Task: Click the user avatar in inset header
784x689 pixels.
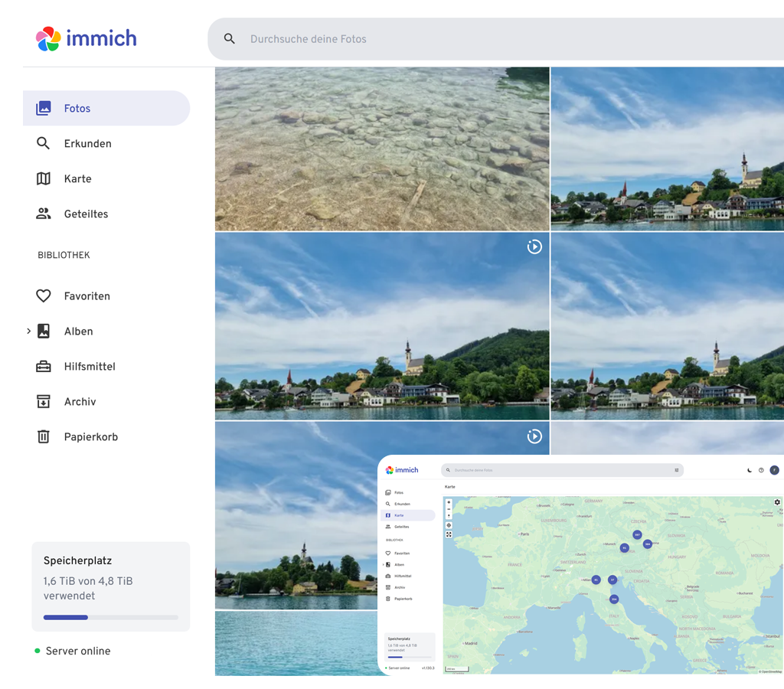Action: (x=774, y=470)
